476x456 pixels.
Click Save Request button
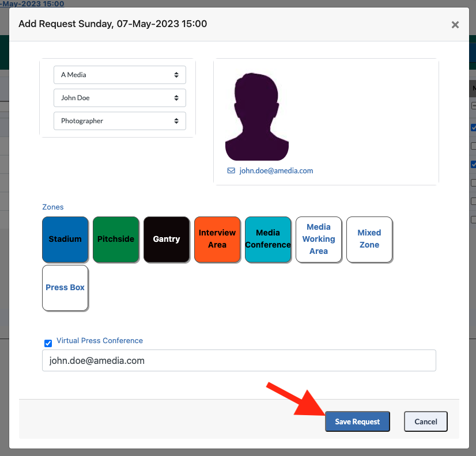coord(357,421)
